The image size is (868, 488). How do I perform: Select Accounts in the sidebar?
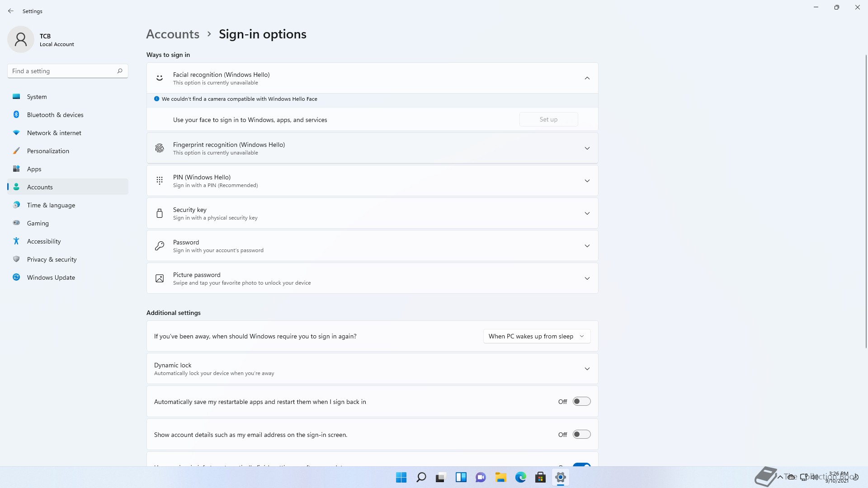coord(68,187)
